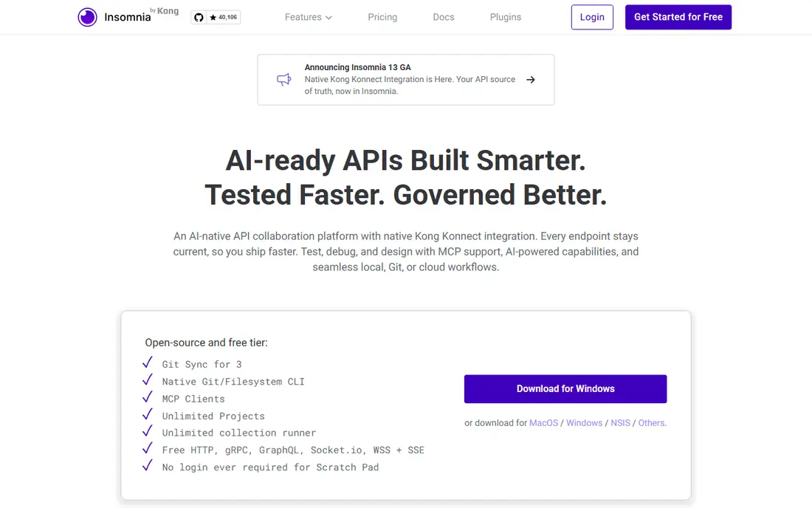Click the Insomnia logo icon
Image resolution: width=812 pixels, height=508 pixels.
click(x=88, y=17)
